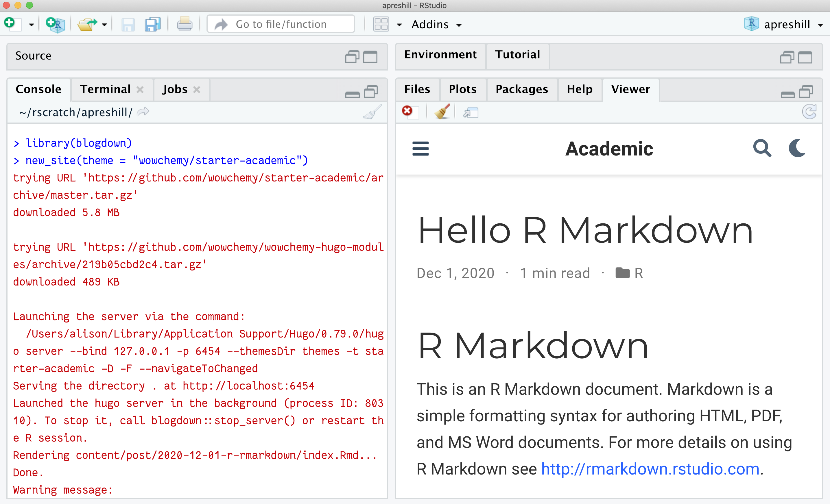Click the New Project icon
Image resolution: width=830 pixels, height=504 pixels.
point(55,24)
